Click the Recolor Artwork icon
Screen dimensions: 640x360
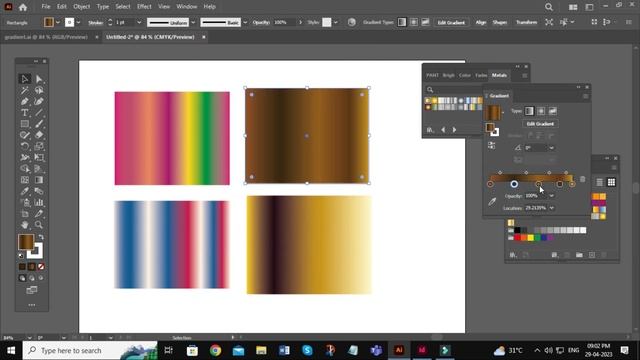click(x=351, y=22)
